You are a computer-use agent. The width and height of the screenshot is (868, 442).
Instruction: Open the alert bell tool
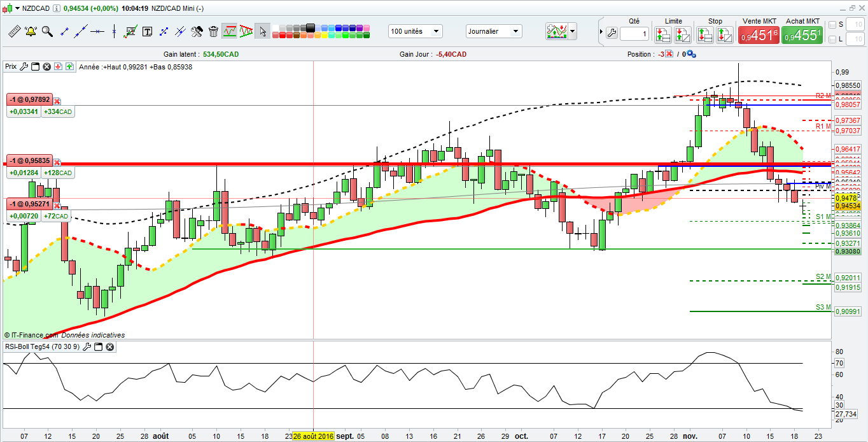31,31
